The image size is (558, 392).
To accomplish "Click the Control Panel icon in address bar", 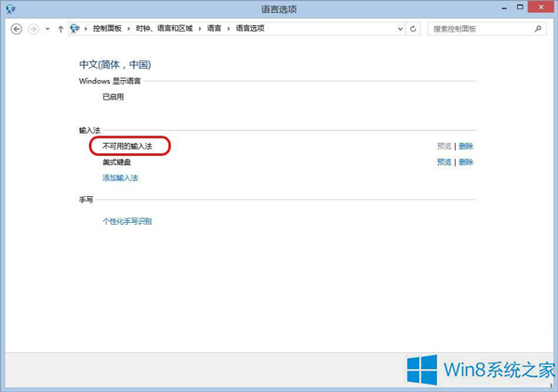I will (74, 29).
